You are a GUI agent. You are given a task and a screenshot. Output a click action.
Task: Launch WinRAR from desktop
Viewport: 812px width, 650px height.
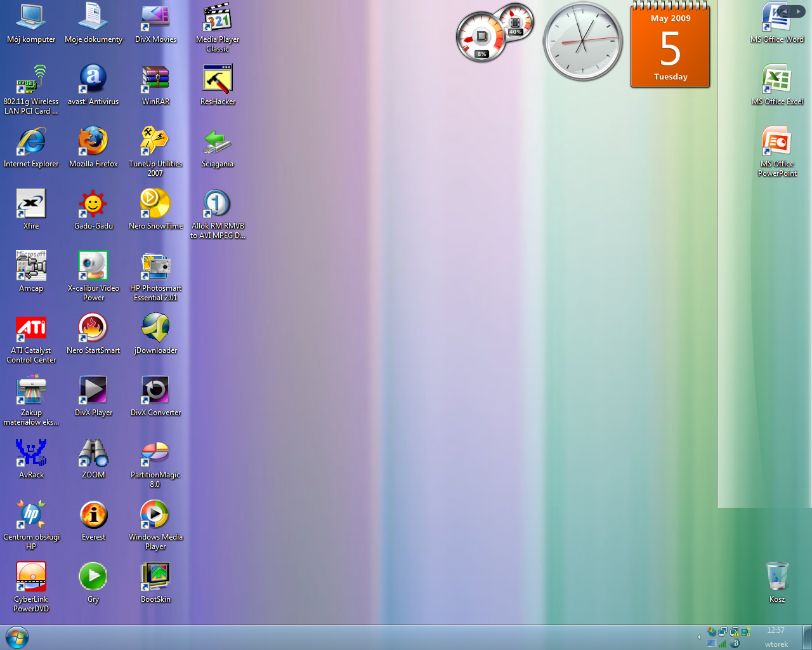(x=155, y=85)
